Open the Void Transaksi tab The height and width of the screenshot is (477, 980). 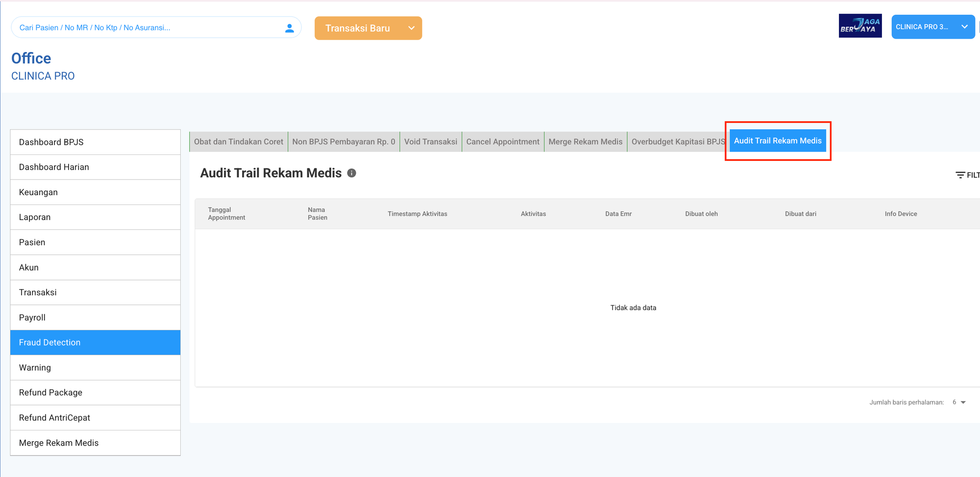[x=430, y=142]
